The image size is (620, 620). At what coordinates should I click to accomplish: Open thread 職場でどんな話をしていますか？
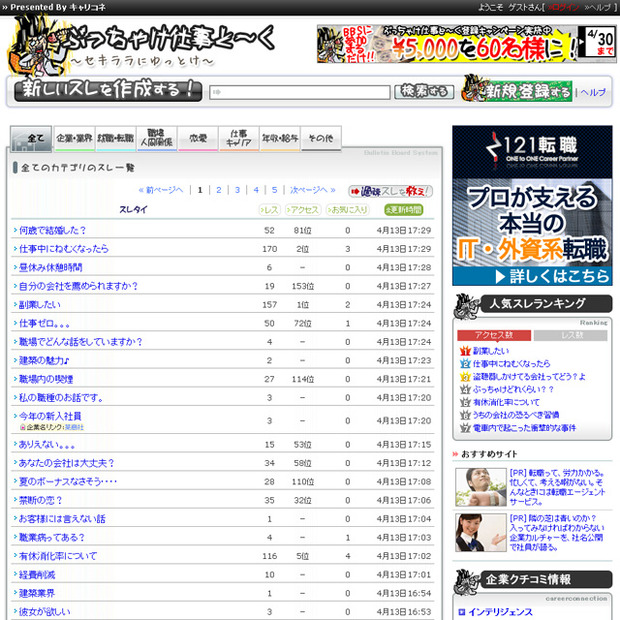click(x=81, y=342)
